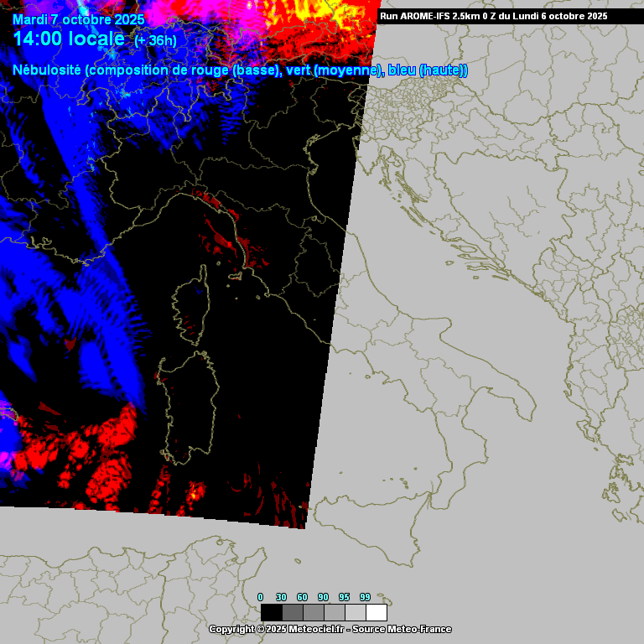The width and height of the screenshot is (644, 644).
Task: Click the '99' legend value label
Action: click(365, 597)
